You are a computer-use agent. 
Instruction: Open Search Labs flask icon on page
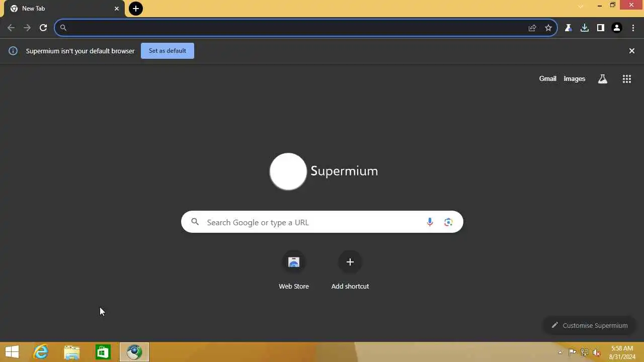603,79
